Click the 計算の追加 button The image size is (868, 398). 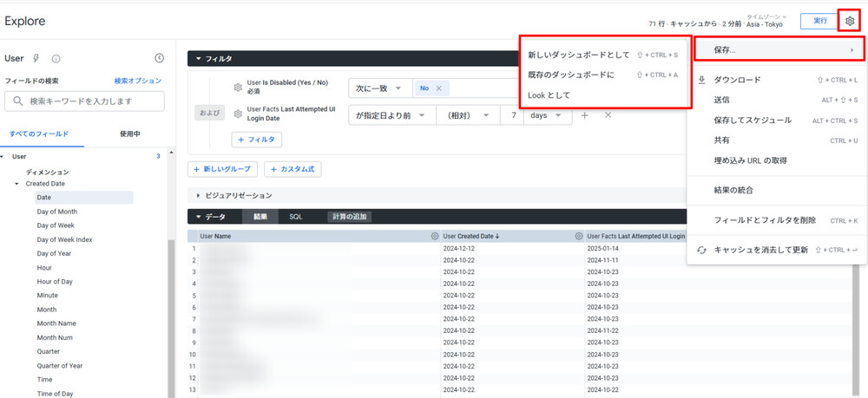349,217
